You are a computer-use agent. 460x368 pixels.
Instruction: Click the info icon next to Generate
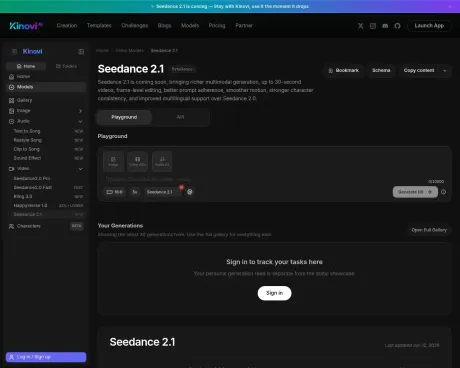(443, 192)
